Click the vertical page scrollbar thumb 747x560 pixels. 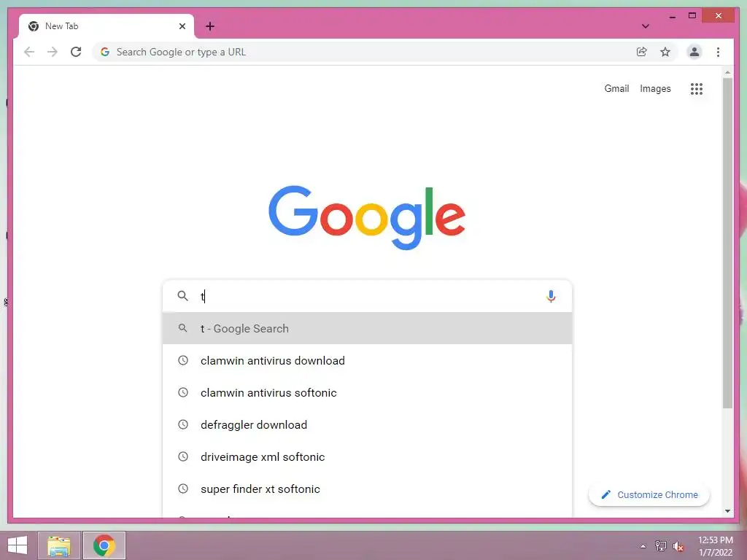pos(727,243)
